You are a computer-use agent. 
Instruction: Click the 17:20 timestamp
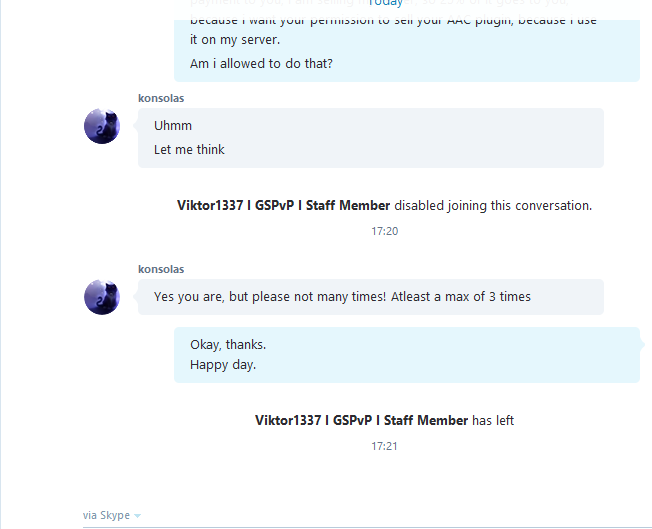click(x=385, y=231)
